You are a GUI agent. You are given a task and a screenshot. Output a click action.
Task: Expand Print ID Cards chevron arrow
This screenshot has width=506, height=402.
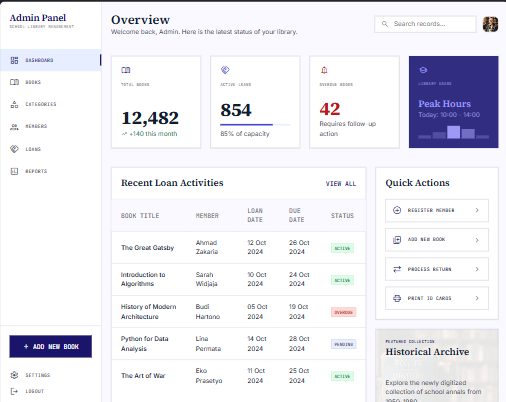(x=477, y=298)
